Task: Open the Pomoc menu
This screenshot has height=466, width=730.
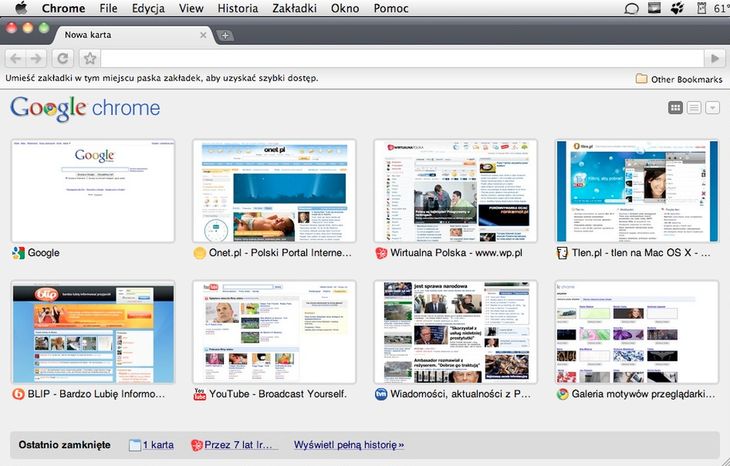Action: point(391,8)
